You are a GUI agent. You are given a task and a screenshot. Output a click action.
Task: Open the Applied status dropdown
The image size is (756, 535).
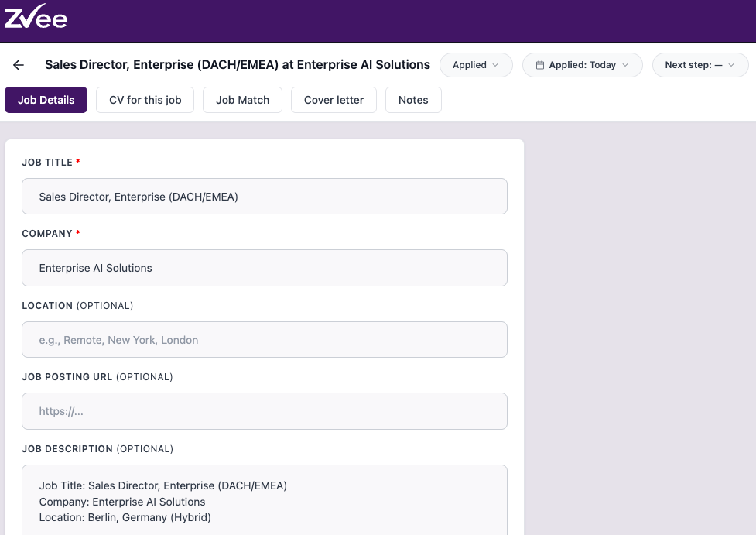click(476, 65)
